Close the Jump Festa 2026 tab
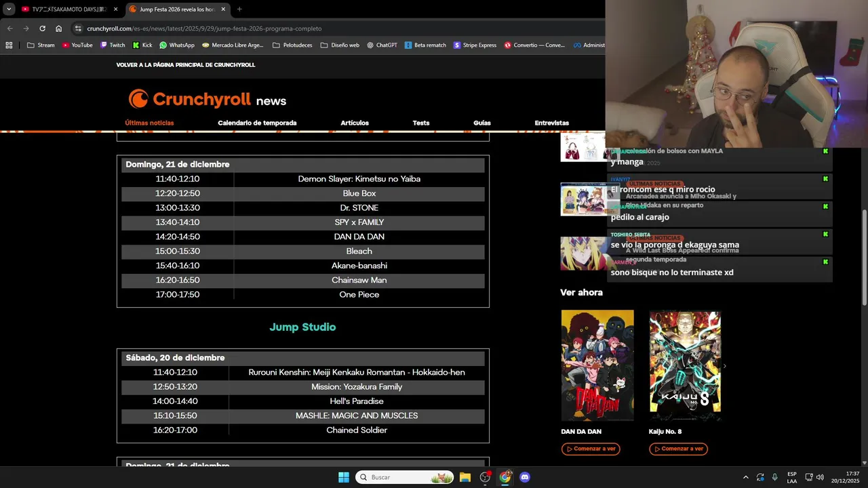This screenshot has height=488, width=868. pyautogui.click(x=223, y=9)
